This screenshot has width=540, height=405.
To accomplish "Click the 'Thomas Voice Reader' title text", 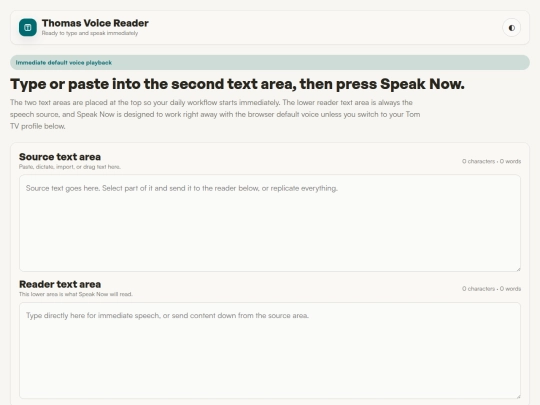I will 95,23.
